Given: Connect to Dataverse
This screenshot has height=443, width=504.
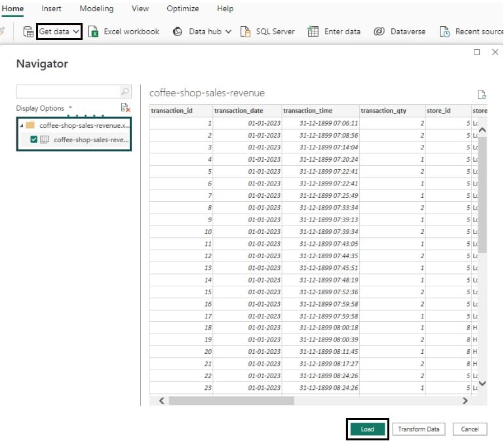Looking at the screenshot, I should tap(408, 31).
